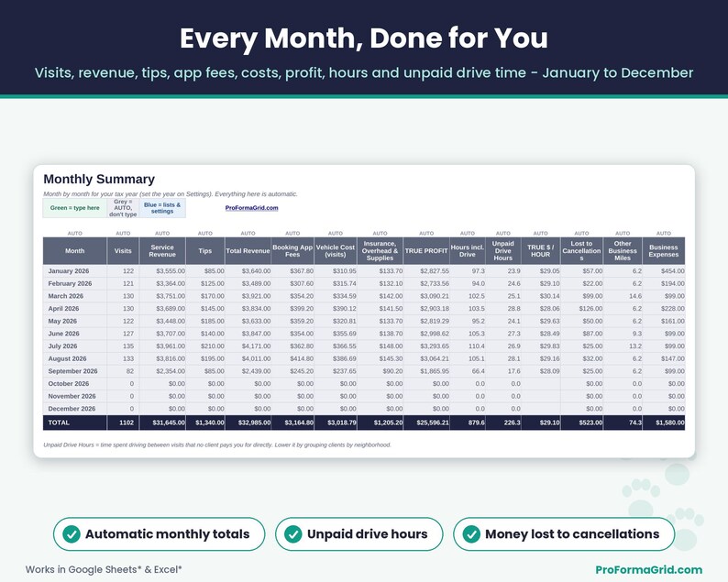Select the Booking App Fees column header

pos(292,250)
